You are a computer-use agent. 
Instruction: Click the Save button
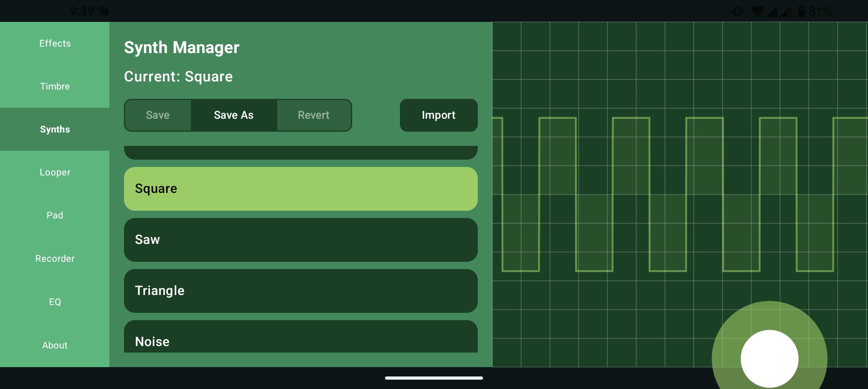click(158, 115)
